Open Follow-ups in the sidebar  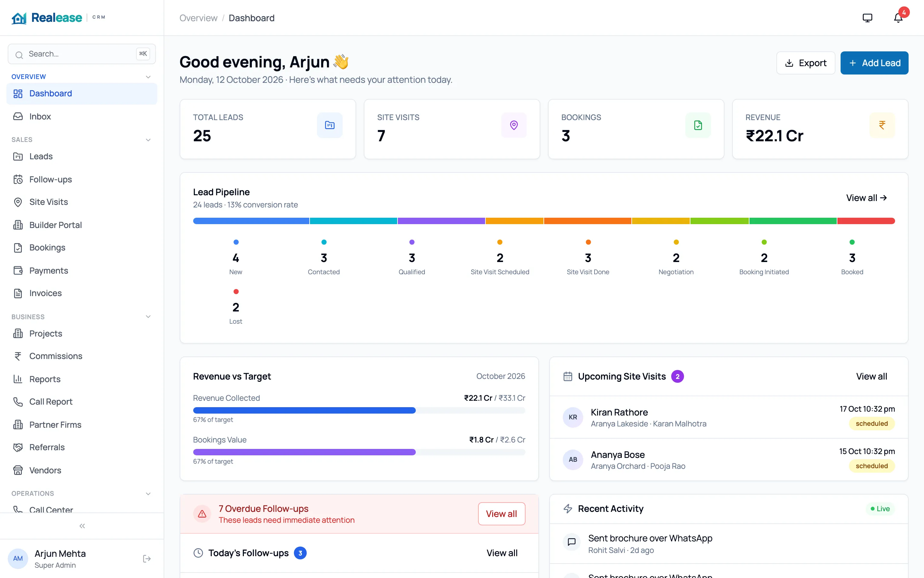[82, 179]
